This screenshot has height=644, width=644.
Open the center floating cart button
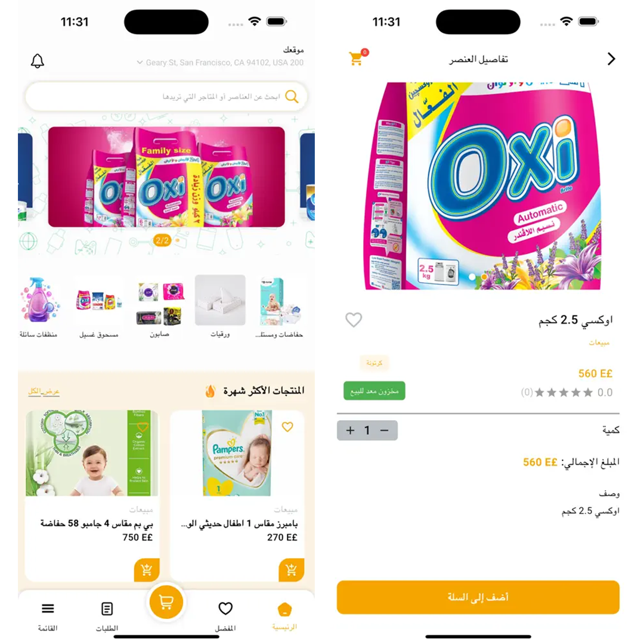click(166, 602)
